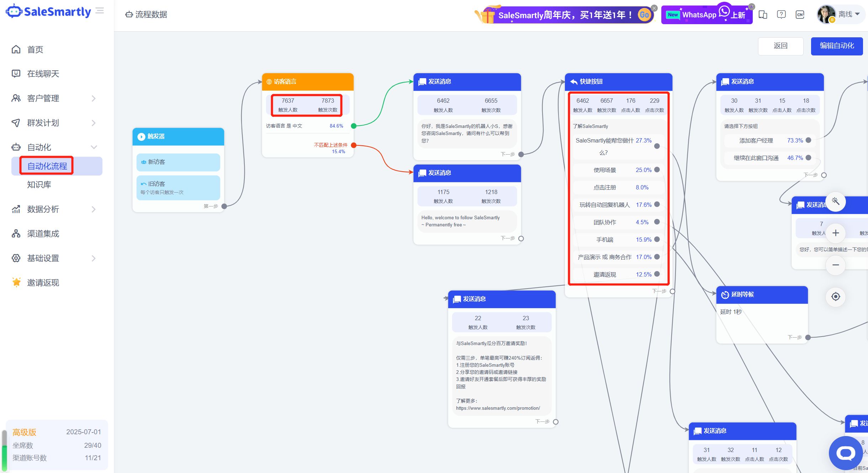Click the recenter canvas target icon
868x473 pixels.
tap(835, 296)
